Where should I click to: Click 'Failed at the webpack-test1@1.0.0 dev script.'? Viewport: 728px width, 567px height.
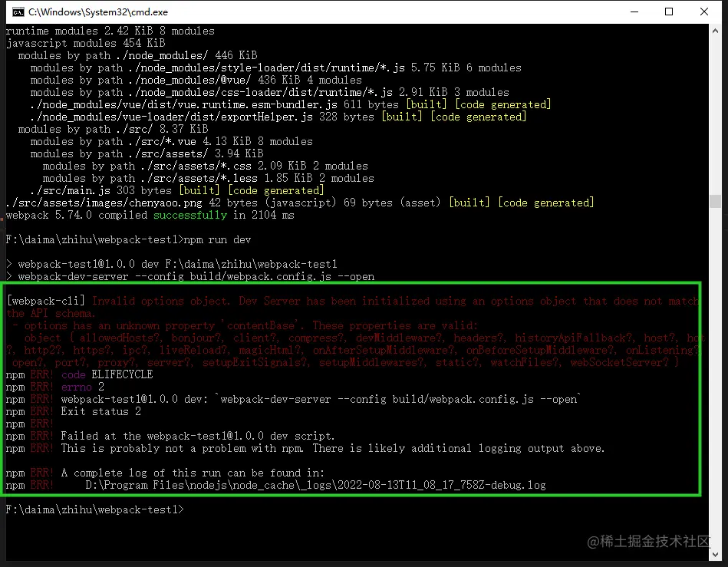coord(197,436)
